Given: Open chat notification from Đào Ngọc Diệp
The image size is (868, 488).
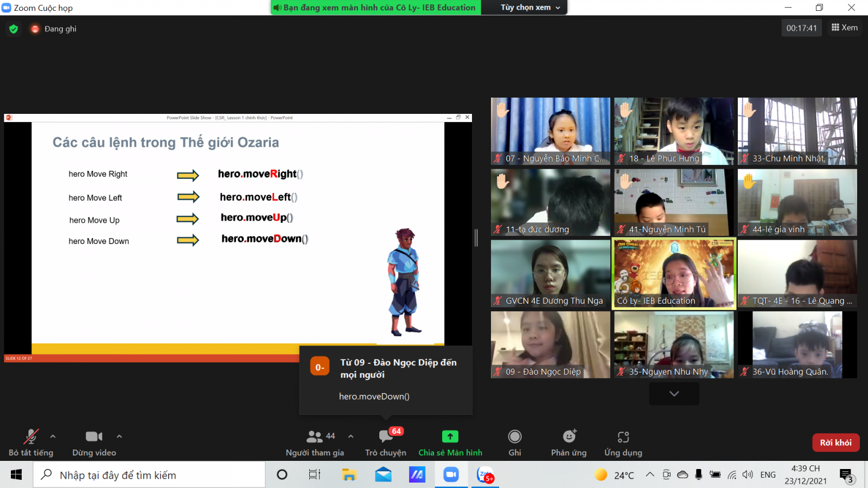Looking at the screenshot, I should pyautogui.click(x=386, y=380).
